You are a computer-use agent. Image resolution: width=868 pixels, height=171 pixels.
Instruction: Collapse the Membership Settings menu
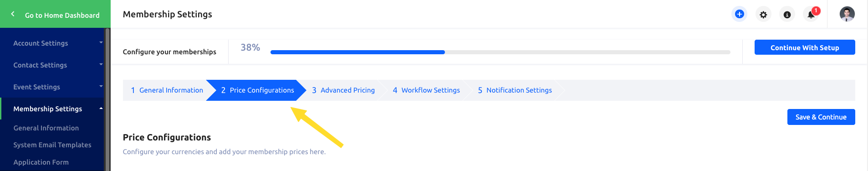[52, 109]
